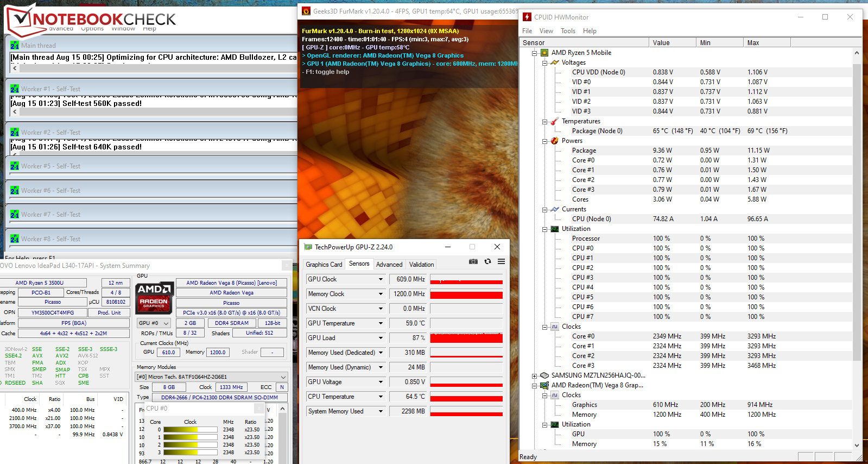
Task: Collapse the Voltages group in HWMonitor
Action: coord(544,63)
